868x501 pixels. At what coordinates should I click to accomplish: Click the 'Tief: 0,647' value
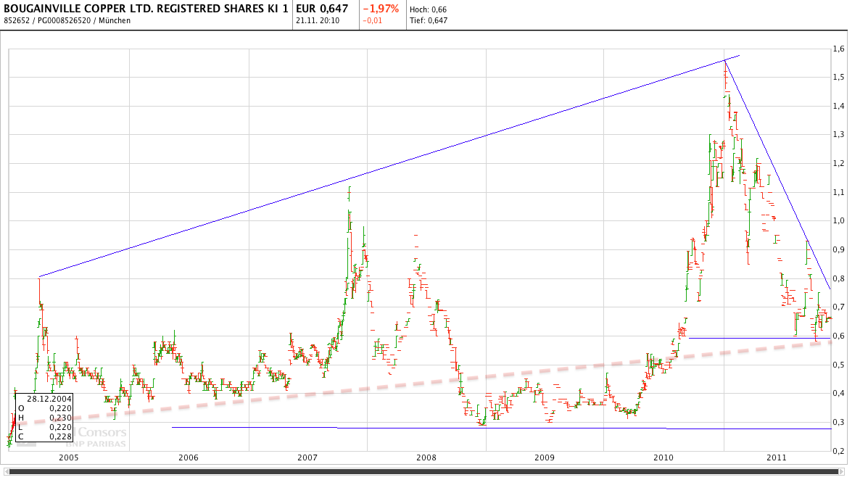429,20
